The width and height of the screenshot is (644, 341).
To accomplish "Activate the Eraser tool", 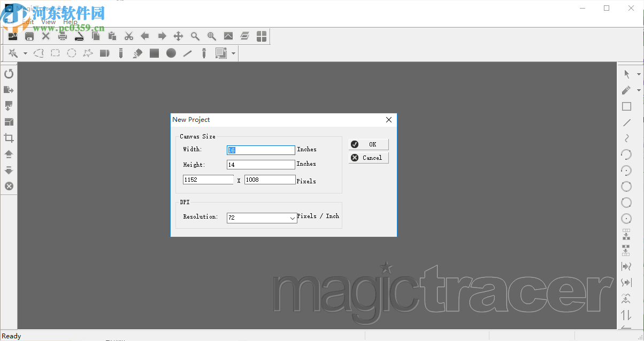I will tap(137, 53).
